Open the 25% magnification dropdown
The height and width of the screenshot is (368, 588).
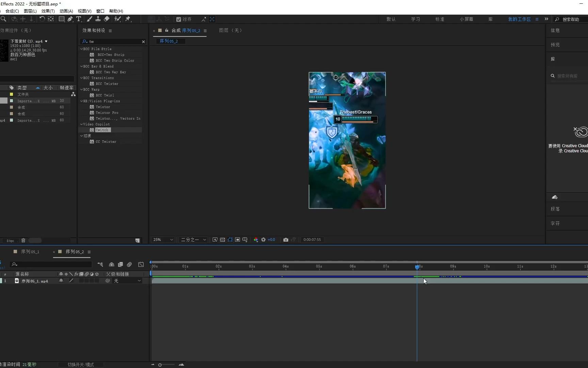[163, 240]
